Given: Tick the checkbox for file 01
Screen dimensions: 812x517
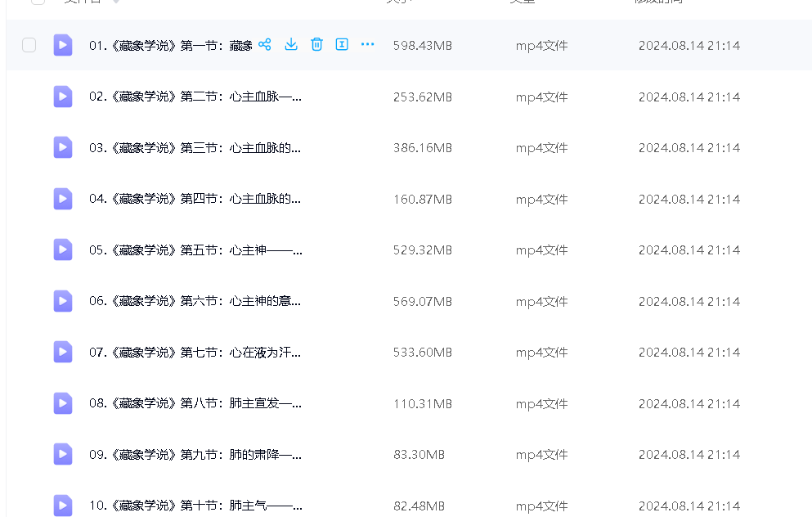Looking at the screenshot, I should pyautogui.click(x=29, y=45).
